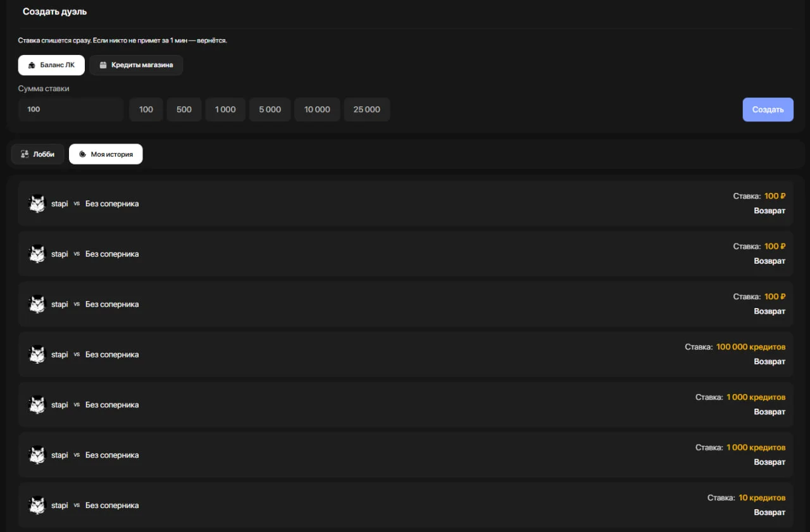Screen dimensions: 810x532
Task: Click the Сумма ставки label
Action: point(44,89)
